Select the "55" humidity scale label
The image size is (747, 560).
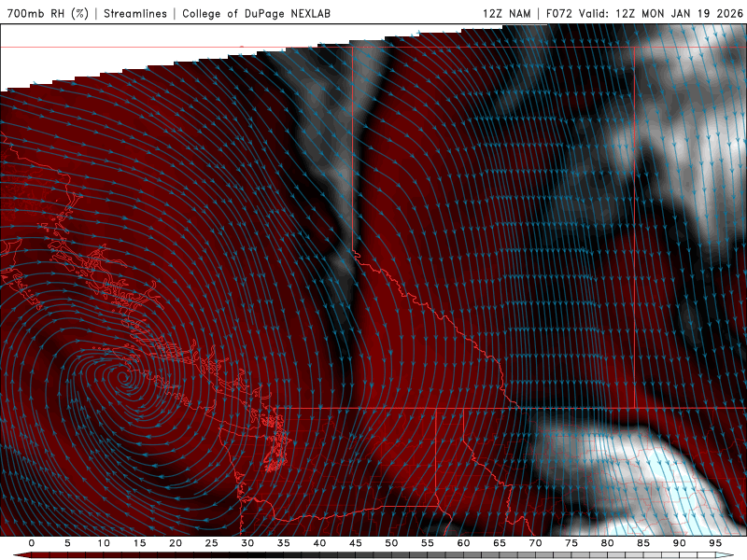[x=428, y=543]
